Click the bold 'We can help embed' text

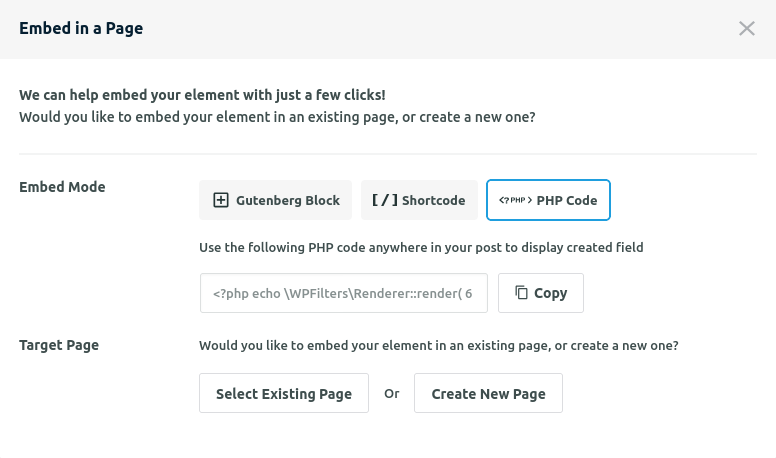pos(202,95)
